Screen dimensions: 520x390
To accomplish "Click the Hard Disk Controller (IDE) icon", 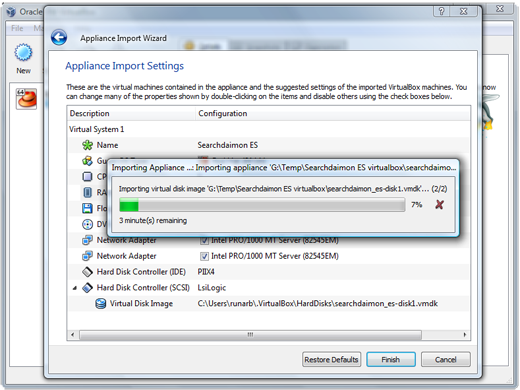I will (x=87, y=272).
